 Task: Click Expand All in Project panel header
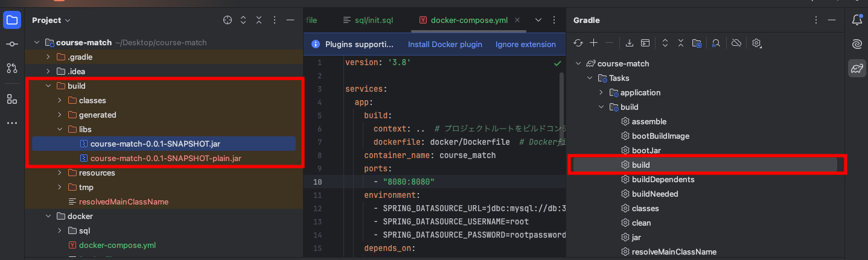pos(243,20)
